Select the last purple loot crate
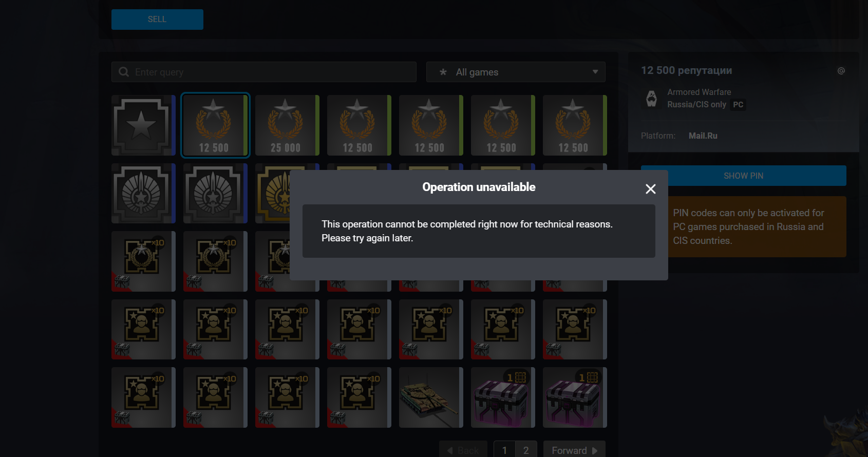The image size is (868, 457). click(x=575, y=397)
